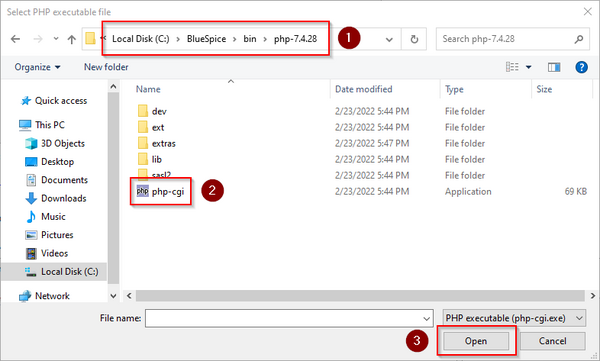
Task: Open Downloads in navigation pane
Action: pyautogui.click(x=56, y=198)
